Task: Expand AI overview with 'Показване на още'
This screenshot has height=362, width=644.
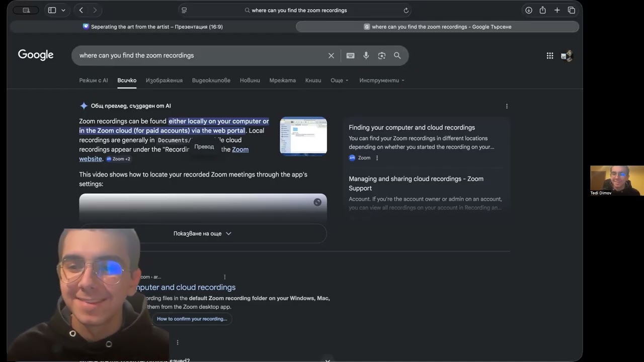Action: pyautogui.click(x=203, y=233)
